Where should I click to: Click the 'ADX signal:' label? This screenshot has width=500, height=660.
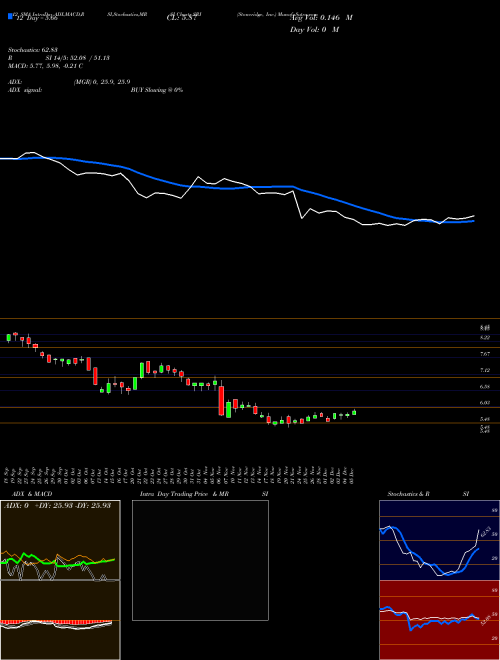pyautogui.click(x=25, y=90)
